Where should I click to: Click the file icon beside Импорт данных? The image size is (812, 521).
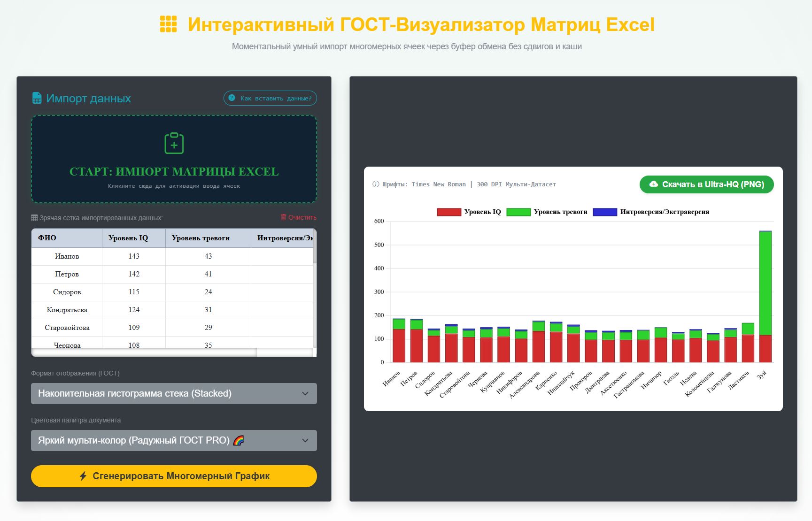click(37, 98)
